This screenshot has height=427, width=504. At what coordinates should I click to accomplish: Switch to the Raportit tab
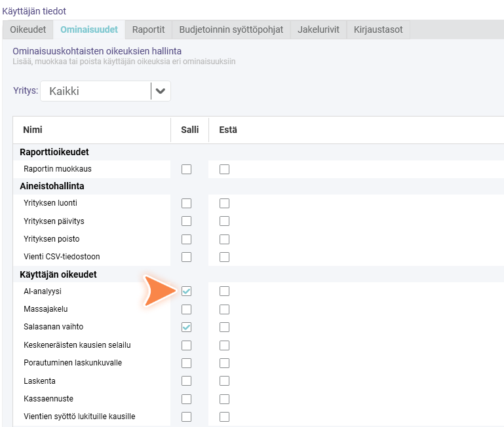[149, 29]
